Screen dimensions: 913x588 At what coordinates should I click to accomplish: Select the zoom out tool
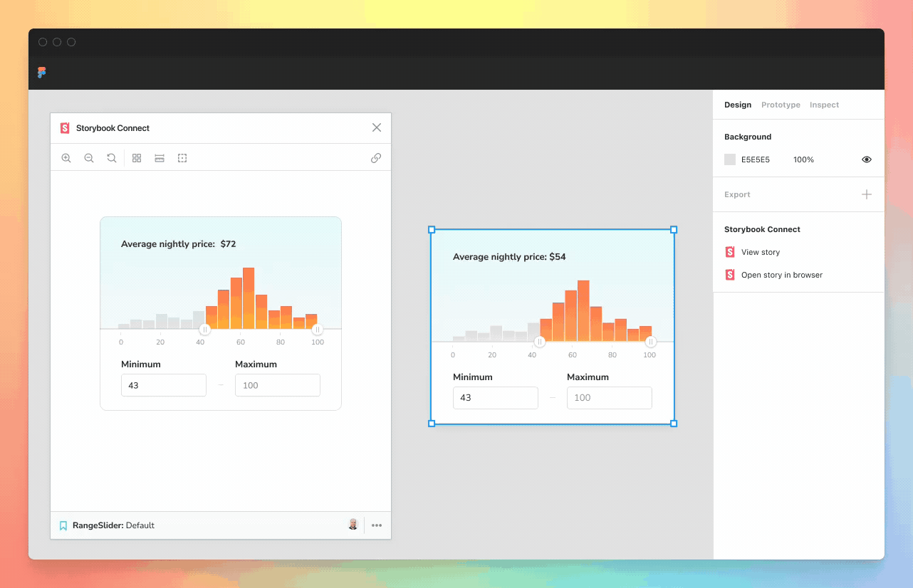tap(89, 157)
